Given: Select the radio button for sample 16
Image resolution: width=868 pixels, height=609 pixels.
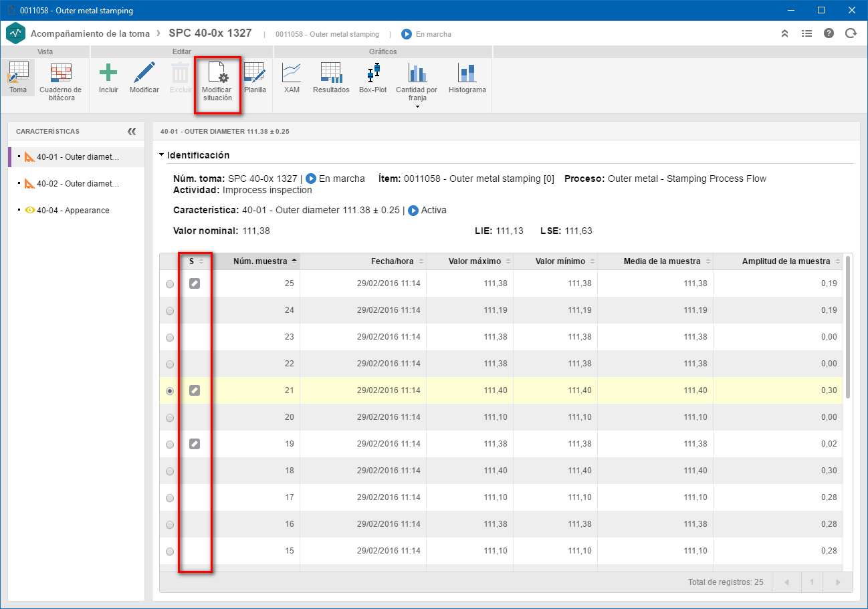Looking at the screenshot, I should 170,525.
